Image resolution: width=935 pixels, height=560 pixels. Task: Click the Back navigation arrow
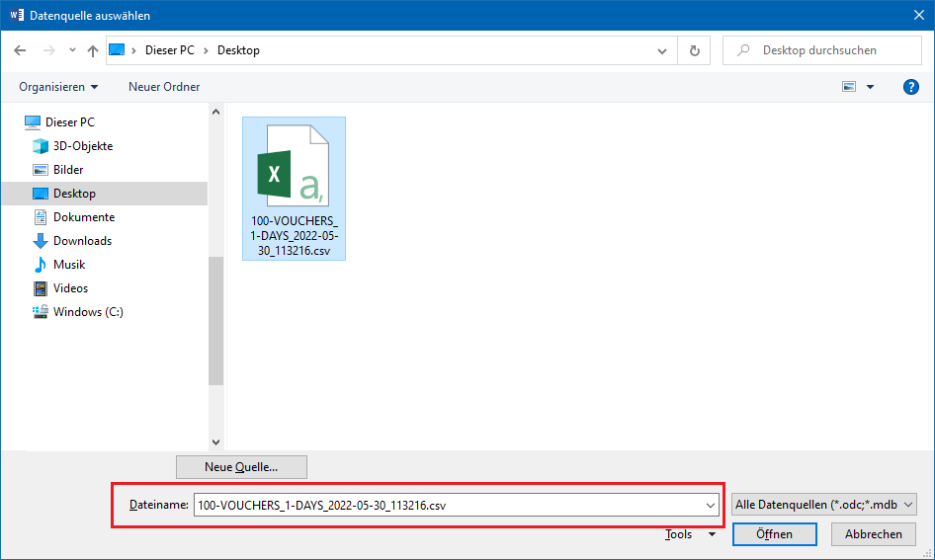tap(20, 50)
